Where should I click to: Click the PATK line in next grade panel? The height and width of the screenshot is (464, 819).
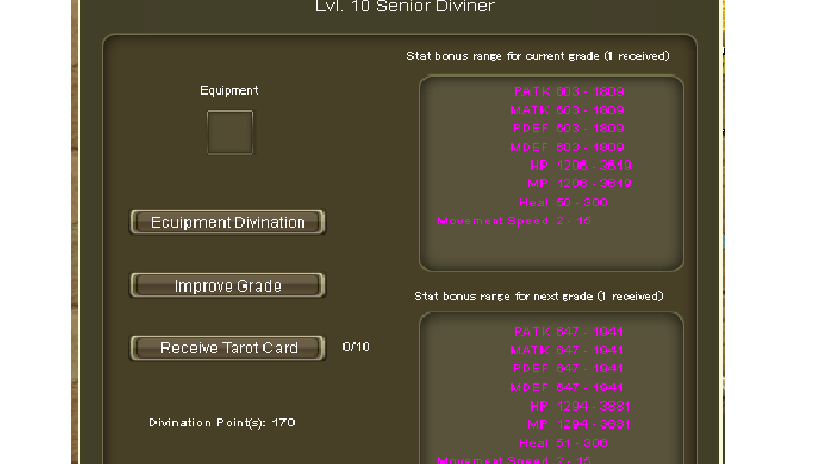[x=569, y=332]
